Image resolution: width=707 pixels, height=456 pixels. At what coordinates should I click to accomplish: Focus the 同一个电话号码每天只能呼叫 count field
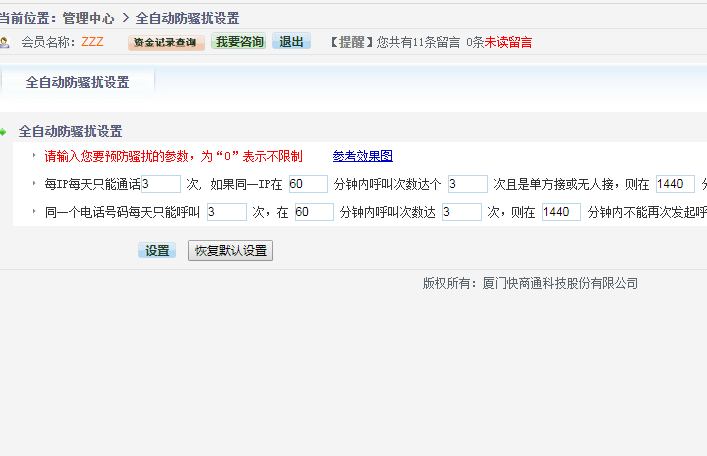(226, 212)
